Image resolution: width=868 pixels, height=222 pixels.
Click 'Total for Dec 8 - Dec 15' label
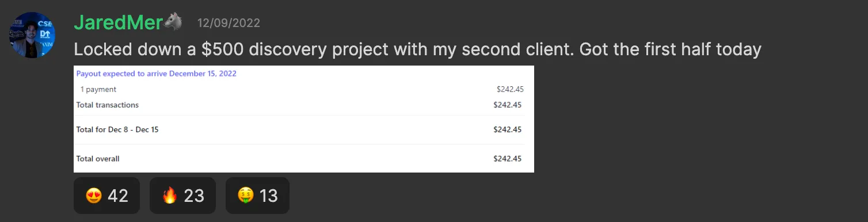click(x=117, y=129)
